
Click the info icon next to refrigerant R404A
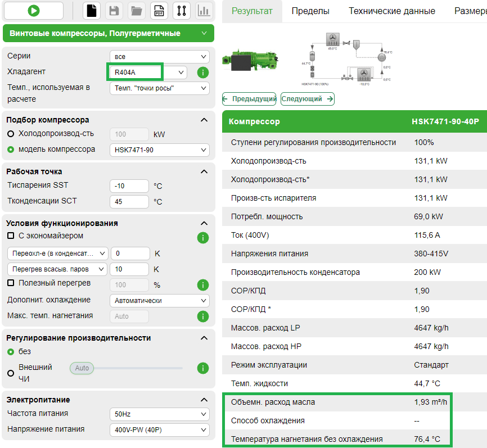(x=203, y=73)
